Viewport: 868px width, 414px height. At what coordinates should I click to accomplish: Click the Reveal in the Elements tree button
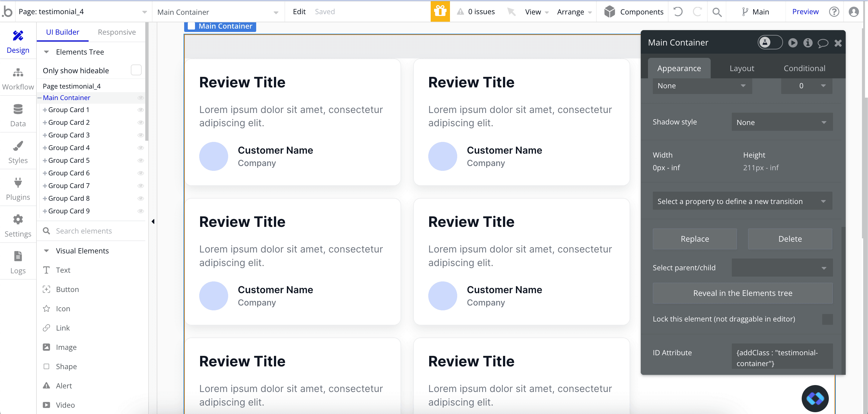tap(742, 293)
